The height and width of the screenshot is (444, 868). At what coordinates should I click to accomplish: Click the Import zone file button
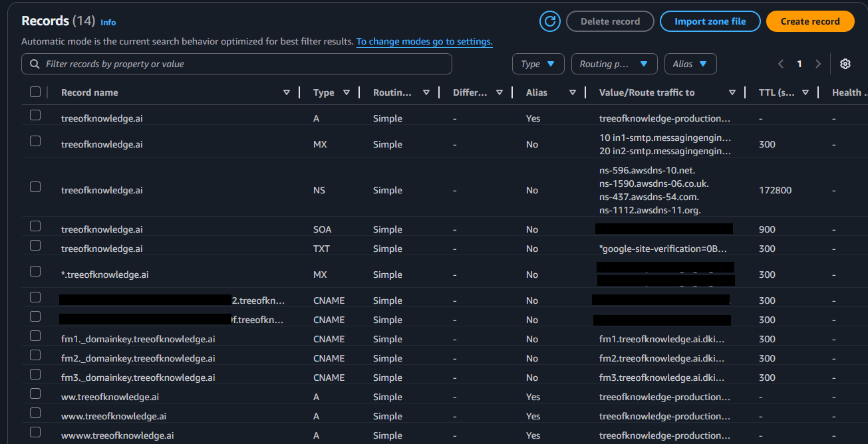[x=710, y=21]
